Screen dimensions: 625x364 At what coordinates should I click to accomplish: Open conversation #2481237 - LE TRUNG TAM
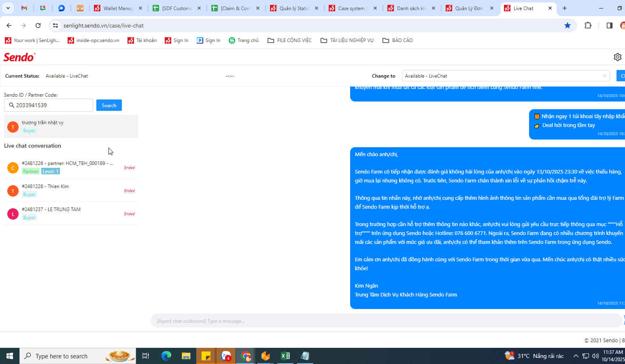pos(71,213)
